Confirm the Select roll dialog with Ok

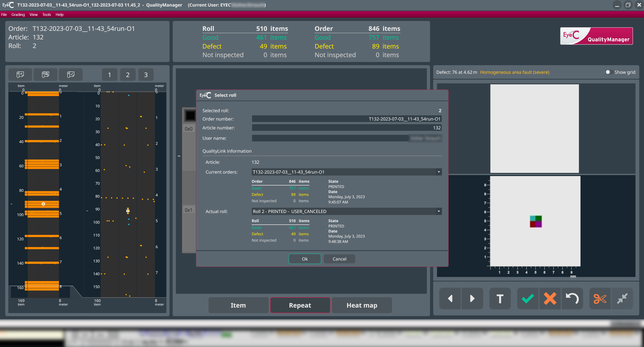[x=305, y=259]
